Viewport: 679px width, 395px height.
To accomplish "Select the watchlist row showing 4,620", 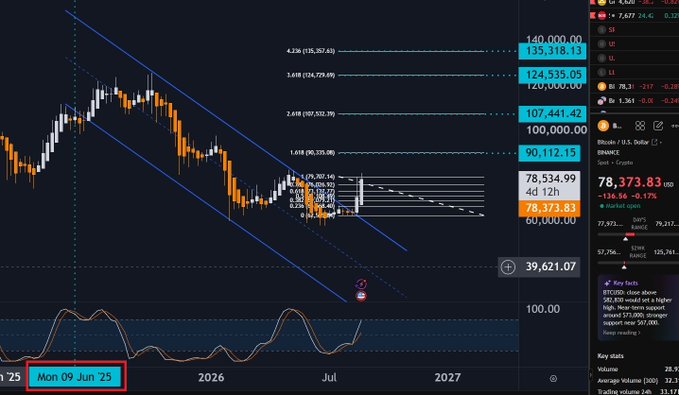I will [x=635, y=3].
